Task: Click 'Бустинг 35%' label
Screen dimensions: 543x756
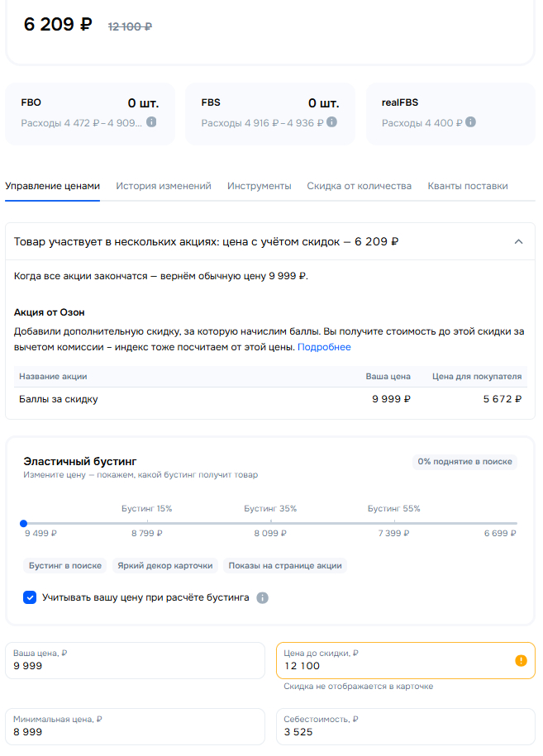Action: click(270, 509)
